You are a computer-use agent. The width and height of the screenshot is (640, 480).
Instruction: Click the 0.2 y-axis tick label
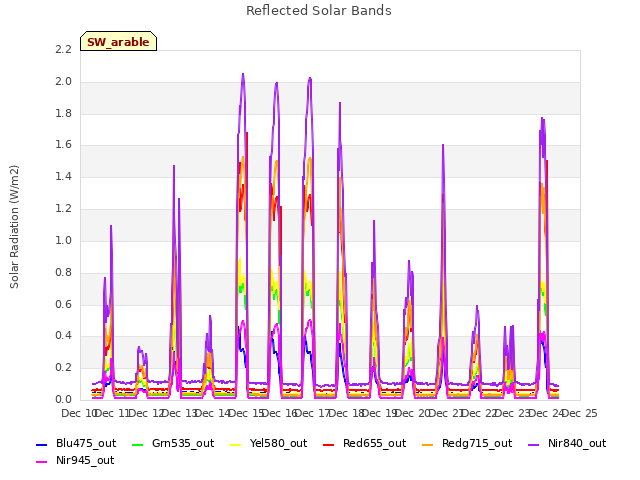[x=63, y=367]
